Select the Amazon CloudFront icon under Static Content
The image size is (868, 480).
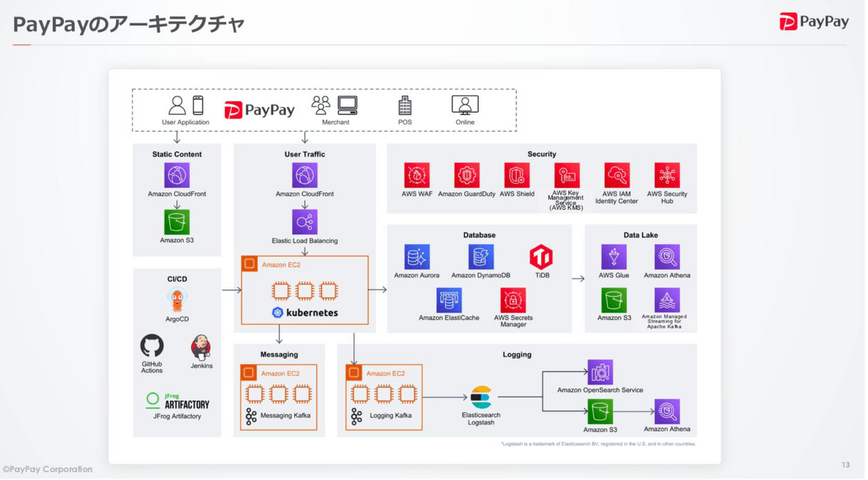click(x=177, y=175)
